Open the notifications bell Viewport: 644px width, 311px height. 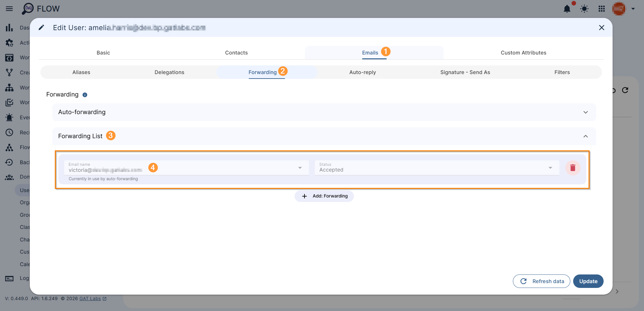coord(567,9)
